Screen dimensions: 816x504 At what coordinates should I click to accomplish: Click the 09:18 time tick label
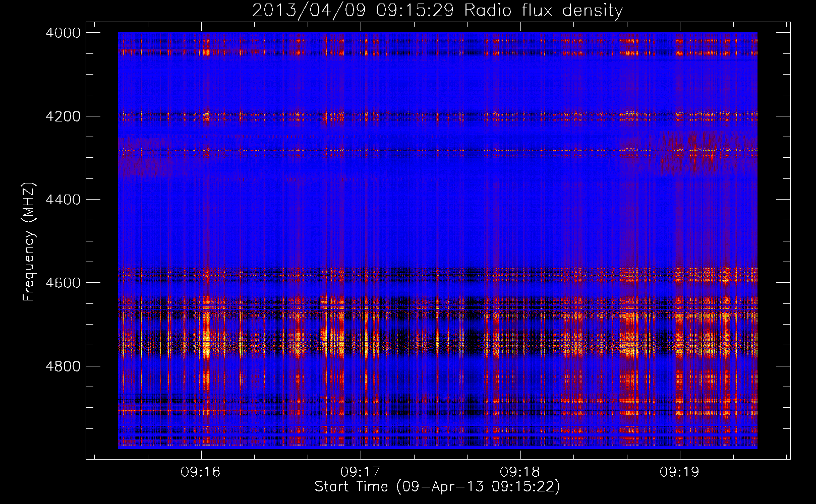click(x=520, y=472)
